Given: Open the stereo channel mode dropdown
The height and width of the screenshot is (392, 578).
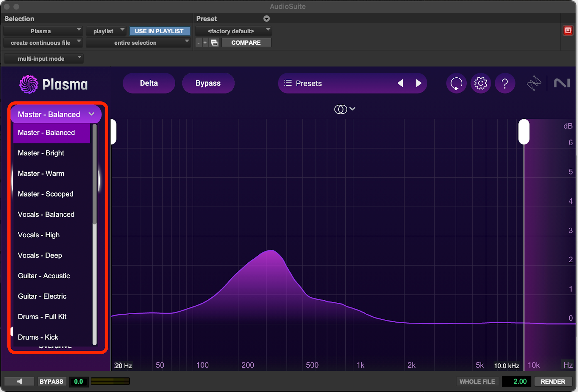Looking at the screenshot, I should [x=345, y=109].
